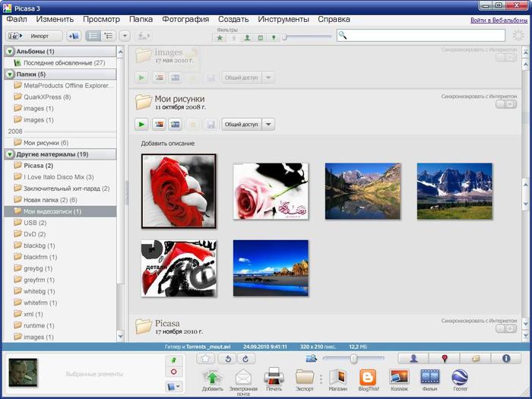Click the Добавить upload button

click(213, 380)
